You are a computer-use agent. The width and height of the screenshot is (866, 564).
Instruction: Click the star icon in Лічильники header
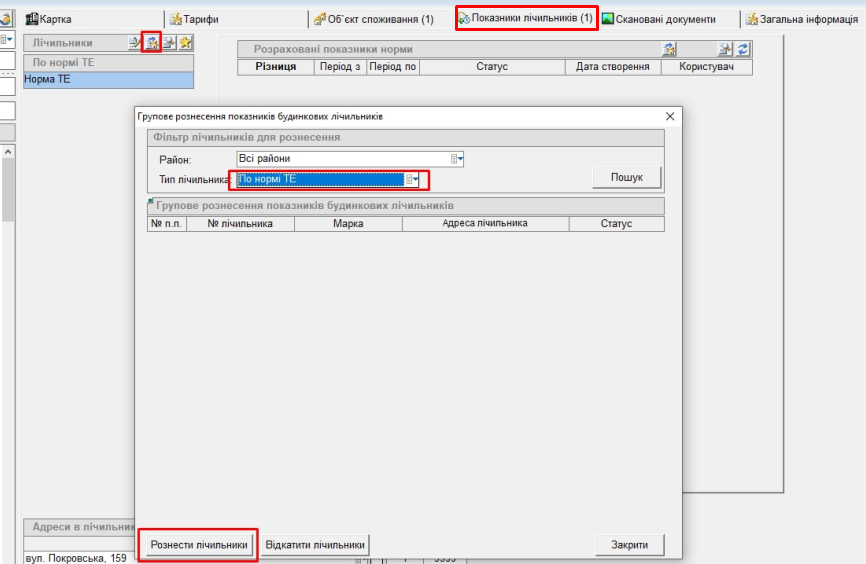pos(185,43)
